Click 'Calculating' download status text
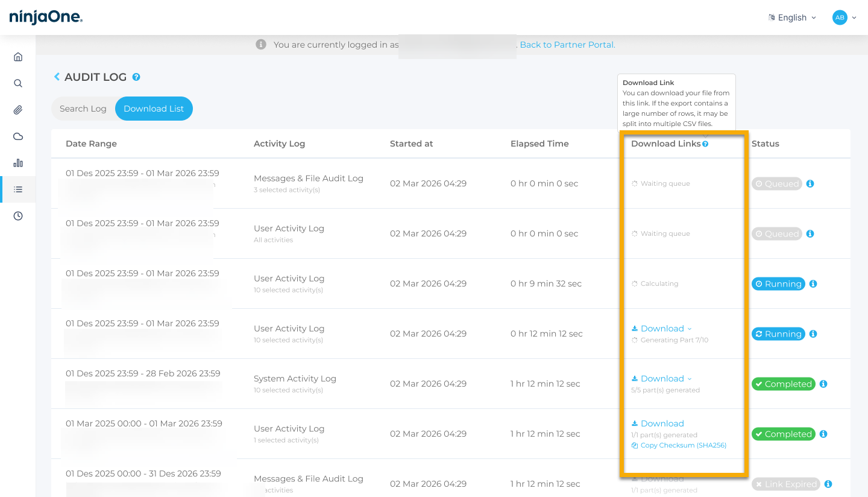The height and width of the screenshot is (497, 868). pyautogui.click(x=659, y=283)
